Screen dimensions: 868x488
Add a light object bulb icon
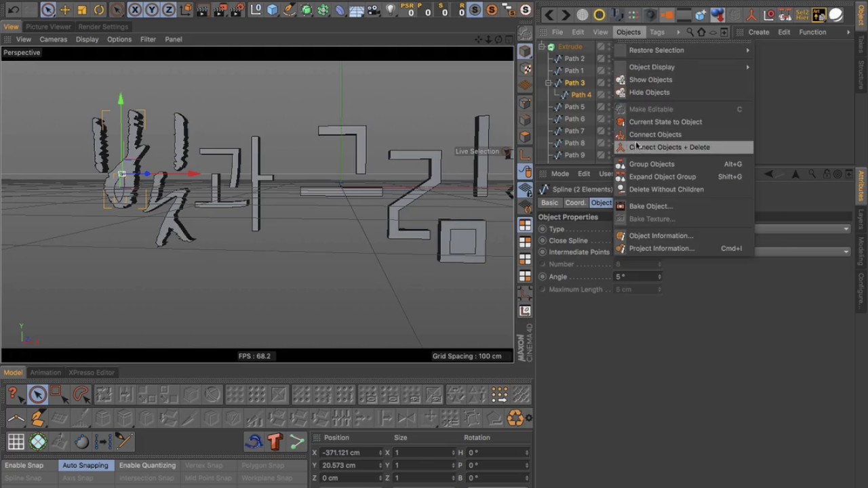coord(391,10)
